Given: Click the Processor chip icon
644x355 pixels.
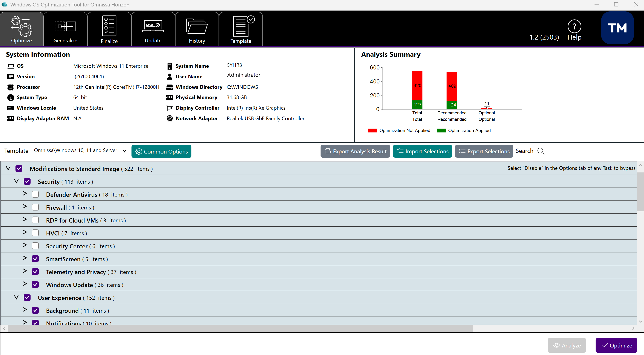Looking at the screenshot, I should [x=11, y=87].
